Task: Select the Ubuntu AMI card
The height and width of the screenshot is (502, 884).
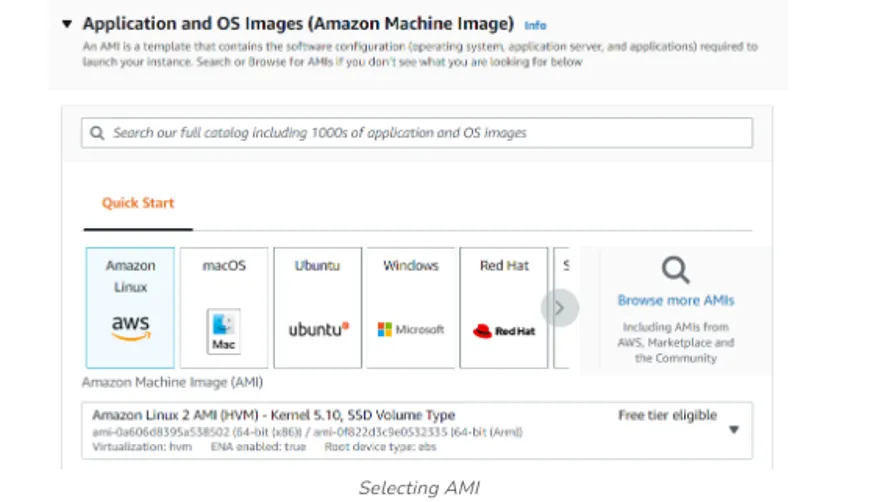Action: (x=317, y=308)
